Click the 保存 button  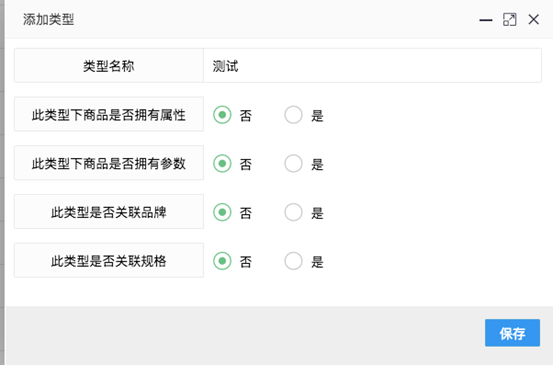click(x=512, y=333)
